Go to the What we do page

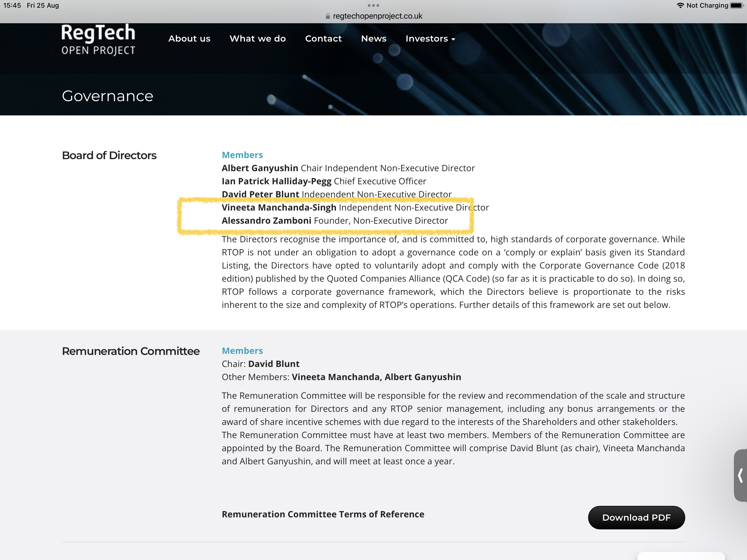coord(258,39)
